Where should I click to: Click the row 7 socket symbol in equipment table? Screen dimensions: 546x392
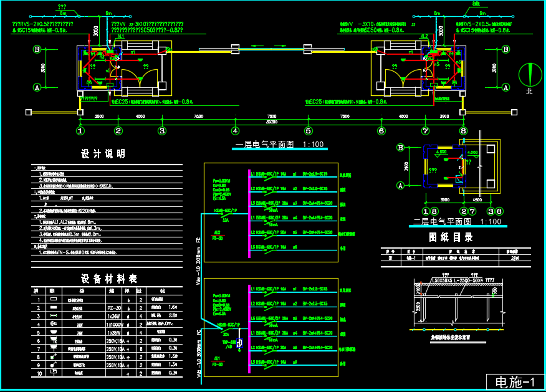(54, 348)
